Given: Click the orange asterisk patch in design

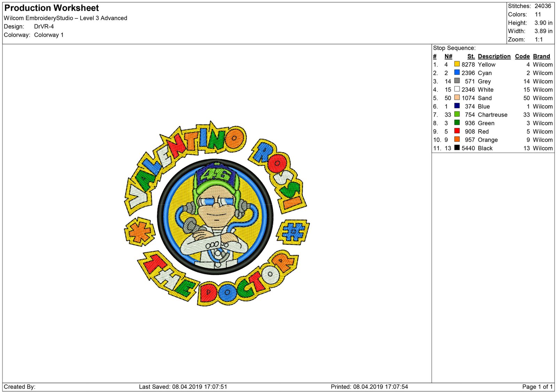Looking at the screenshot, I should [x=140, y=232].
